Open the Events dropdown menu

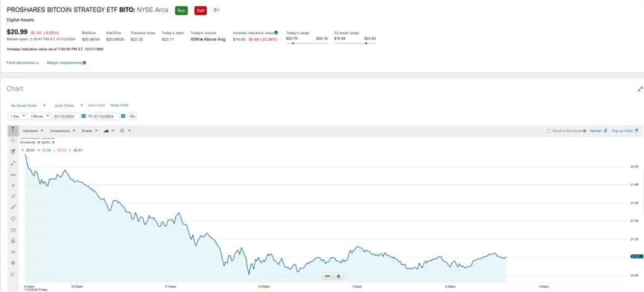(89, 131)
